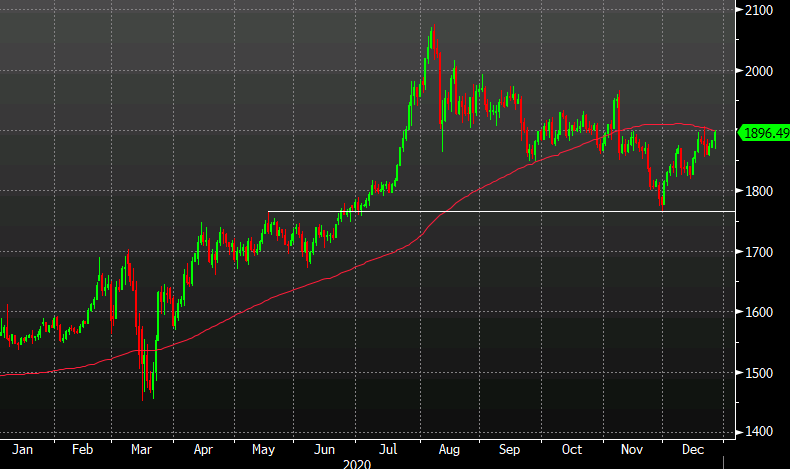
Task: Select the Apr label on time axis
Action: coord(203,449)
